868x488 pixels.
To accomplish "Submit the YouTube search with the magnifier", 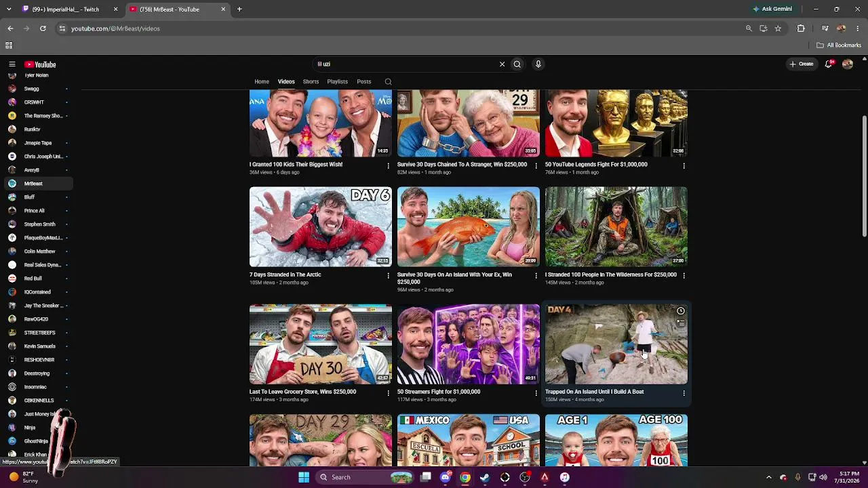I will point(517,64).
